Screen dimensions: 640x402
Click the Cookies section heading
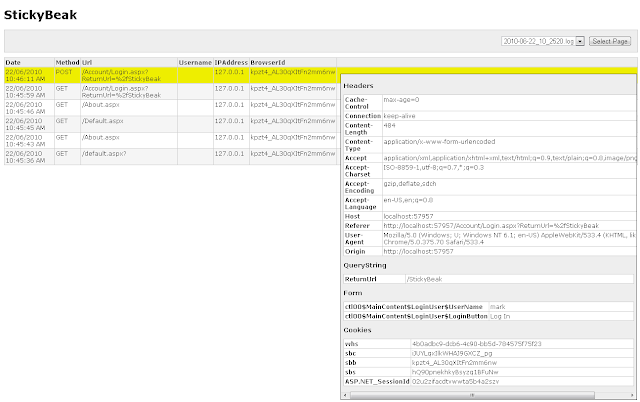(x=358, y=330)
